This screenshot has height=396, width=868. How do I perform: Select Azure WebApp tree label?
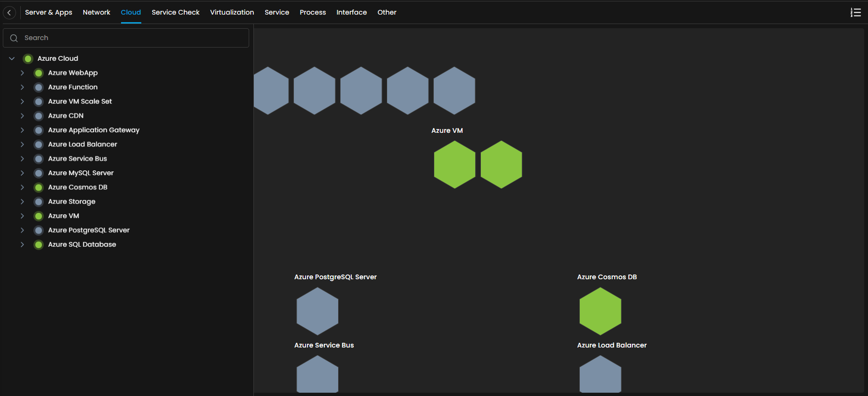(x=73, y=73)
